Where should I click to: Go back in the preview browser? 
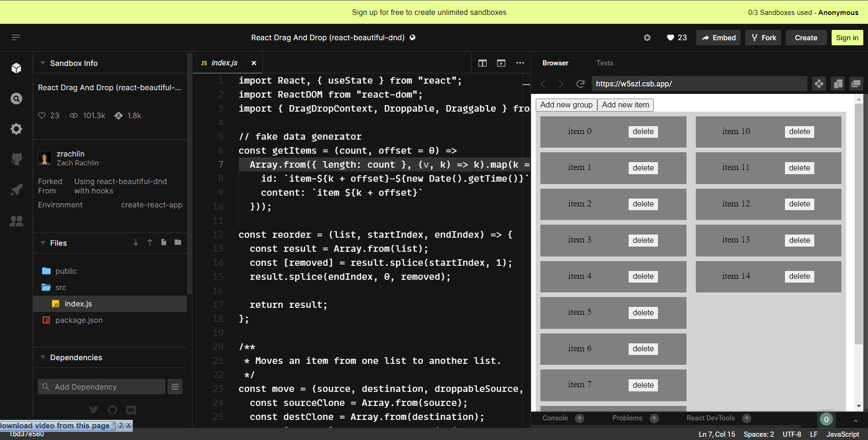[x=543, y=84]
